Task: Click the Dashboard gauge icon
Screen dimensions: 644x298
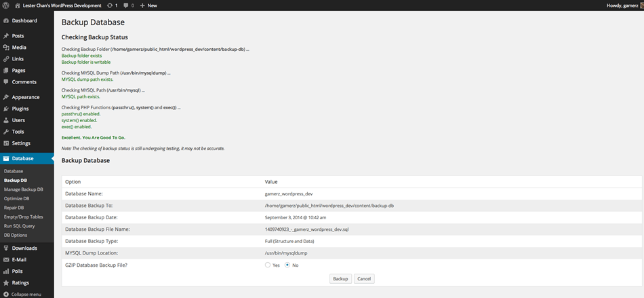Action: (x=6, y=20)
